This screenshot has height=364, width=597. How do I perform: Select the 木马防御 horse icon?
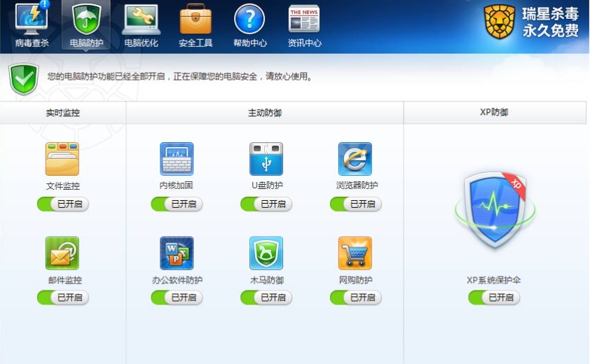266,253
